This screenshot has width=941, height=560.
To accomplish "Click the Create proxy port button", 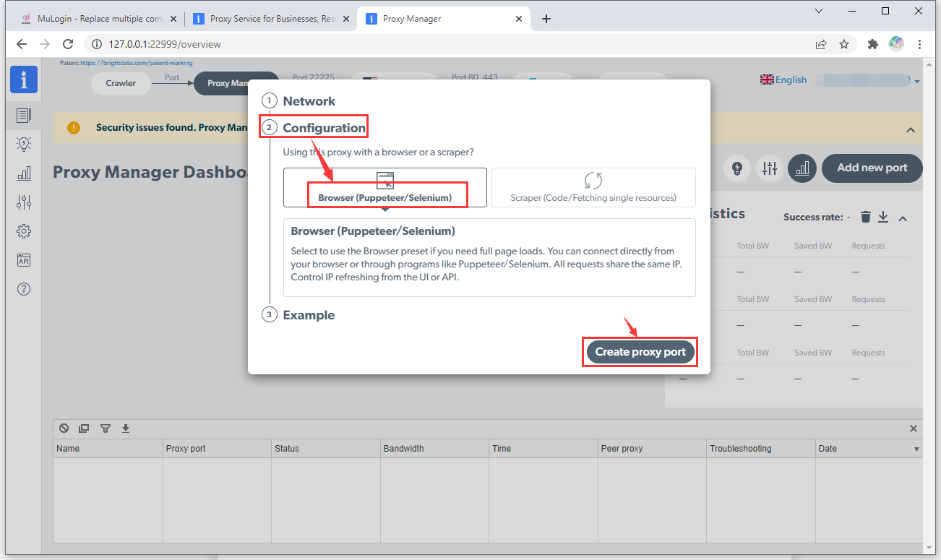I will (x=639, y=352).
